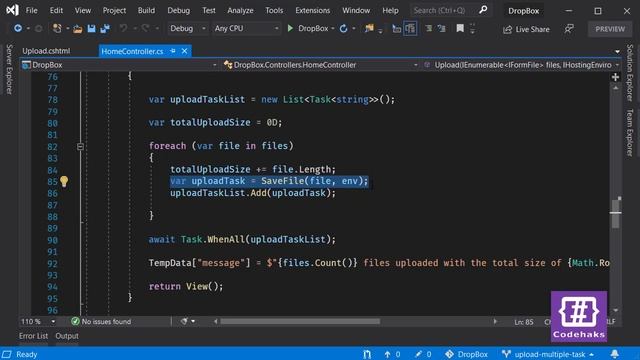640x360 pixels.
Task: Click the Save All icon
Action: click(105, 29)
